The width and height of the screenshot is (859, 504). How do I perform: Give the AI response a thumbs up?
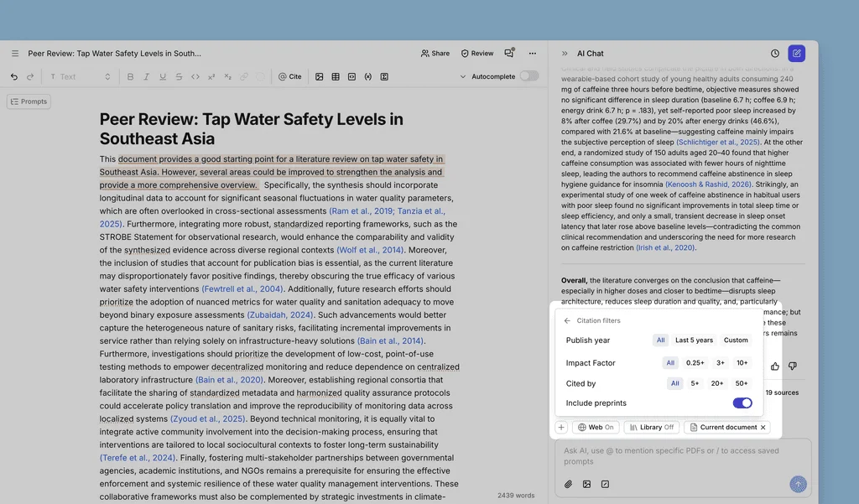[x=774, y=366]
